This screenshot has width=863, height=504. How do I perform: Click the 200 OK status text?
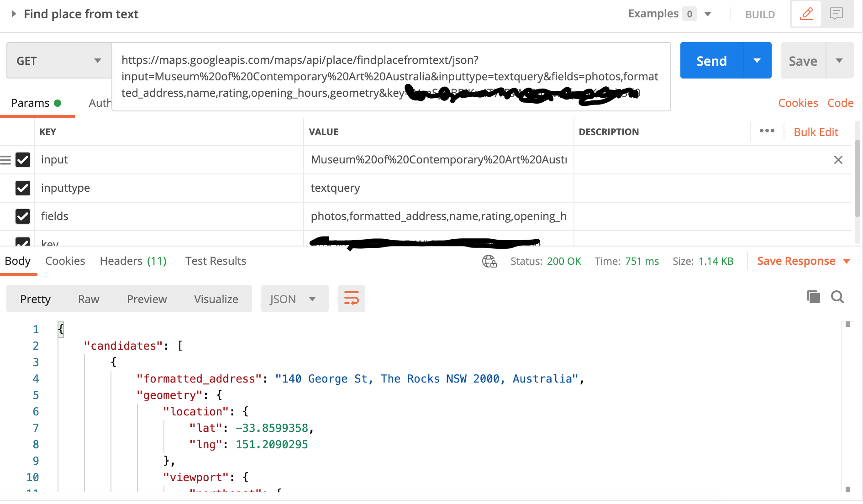point(564,261)
